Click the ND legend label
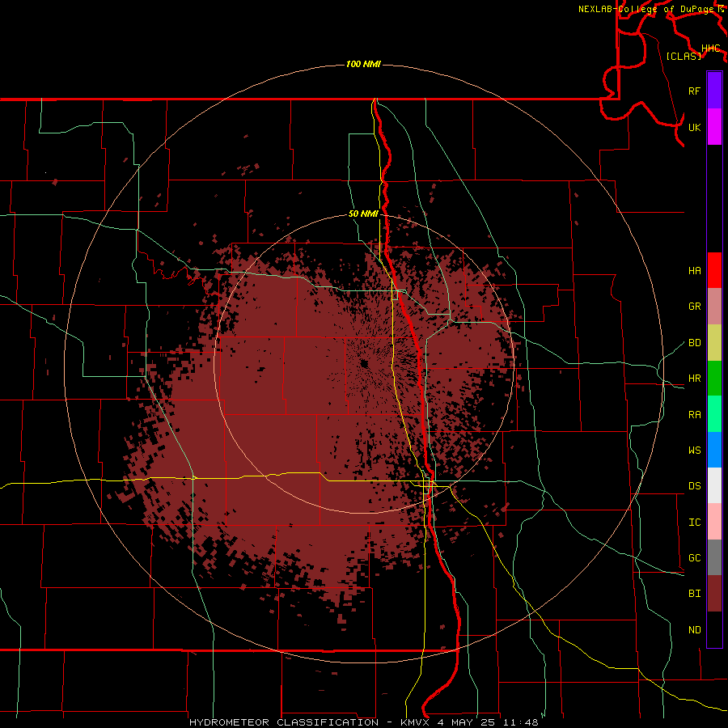This screenshot has height=728, width=728. 694,630
